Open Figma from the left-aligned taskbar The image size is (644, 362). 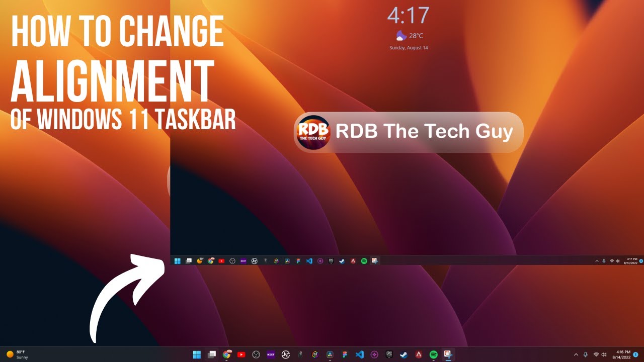(298, 261)
